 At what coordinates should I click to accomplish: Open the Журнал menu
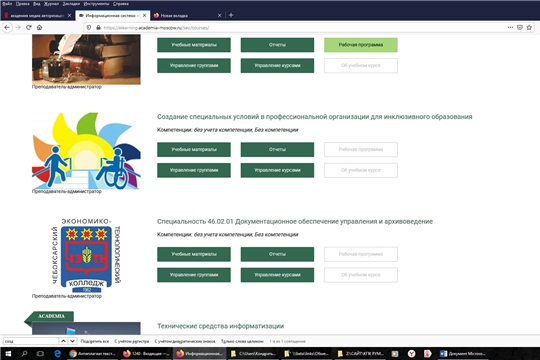(x=52, y=4)
